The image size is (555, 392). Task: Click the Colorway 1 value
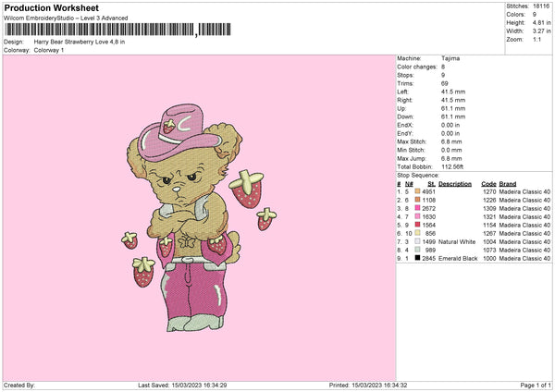pos(49,50)
